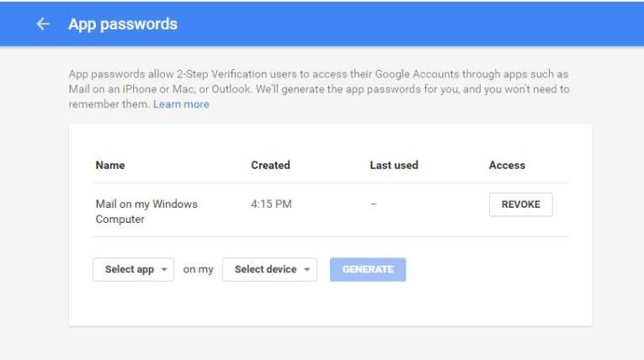Click the Name column header
The image size is (644, 360).
[110, 166]
